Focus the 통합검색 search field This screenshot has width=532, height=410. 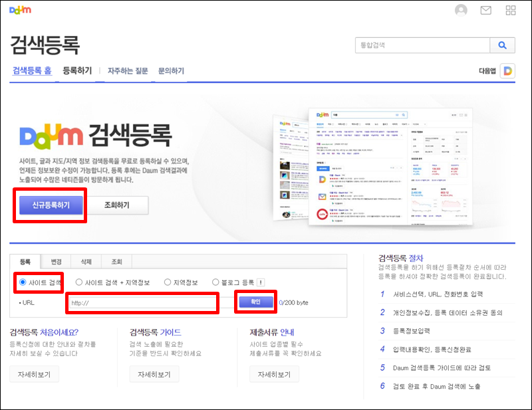pos(422,45)
